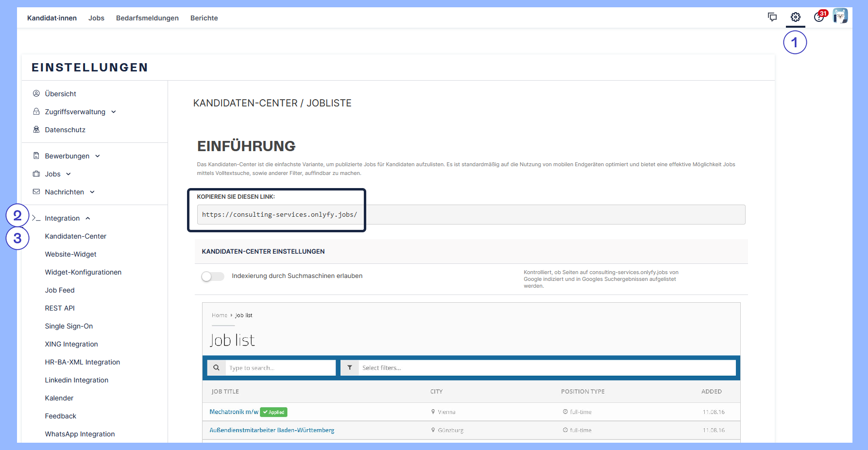Open the Mechatronik m/w job link

[x=234, y=412]
